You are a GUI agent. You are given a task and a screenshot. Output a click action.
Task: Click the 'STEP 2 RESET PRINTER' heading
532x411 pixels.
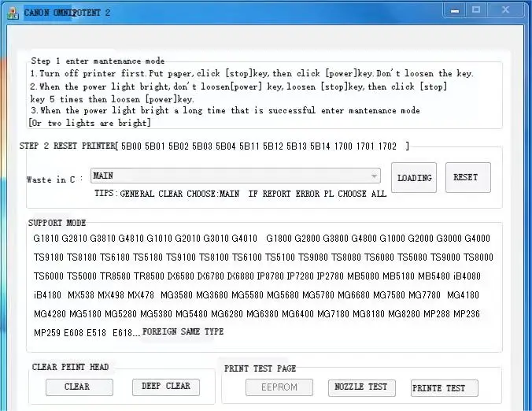(x=67, y=146)
